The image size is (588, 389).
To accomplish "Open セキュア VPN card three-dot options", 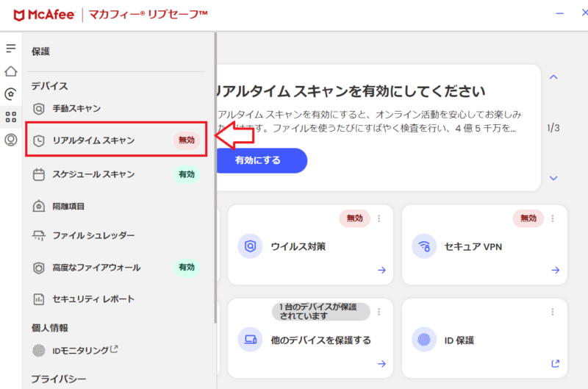I will (x=553, y=218).
